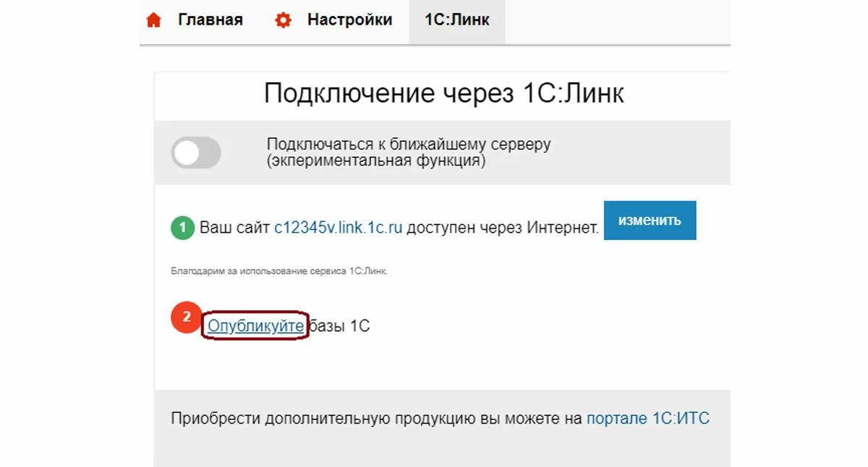The image size is (868, 467).
Task: Click the red home icon
Action: pos(153,21)
